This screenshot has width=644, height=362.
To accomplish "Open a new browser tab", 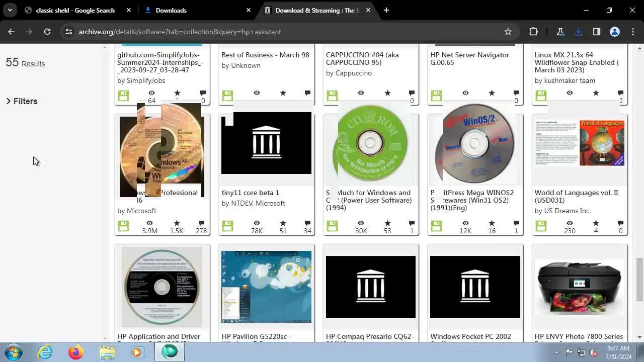I will point(386,10).
